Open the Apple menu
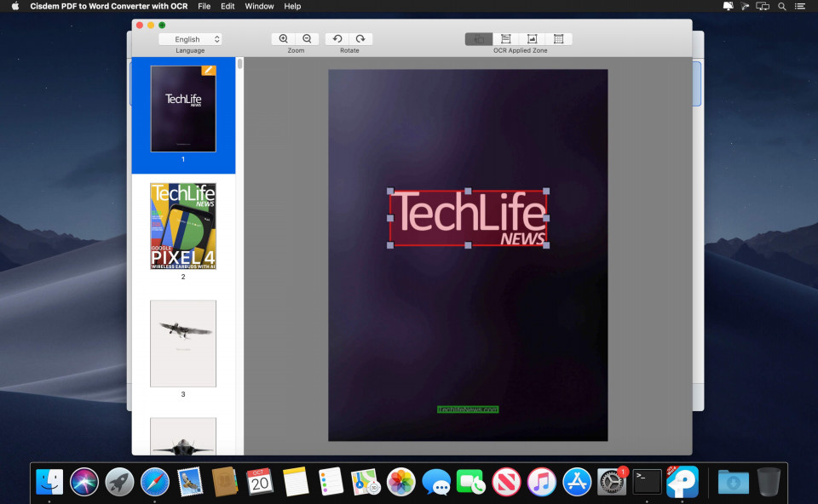The width and height of the screenshot is (818, 504). click(x=15, y=6)
